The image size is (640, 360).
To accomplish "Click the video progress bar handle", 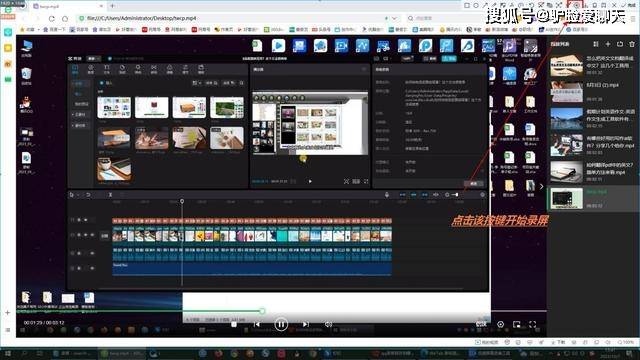I will (262, 311).
